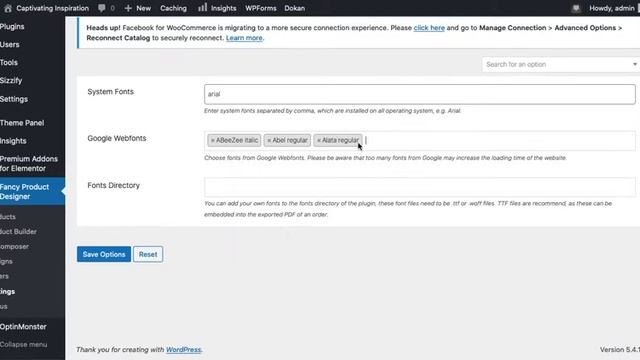Open the OptinMonster sidebar menu
Image resolution: width=640 pixels, height=360 pixels.
(x=23, y=327)
